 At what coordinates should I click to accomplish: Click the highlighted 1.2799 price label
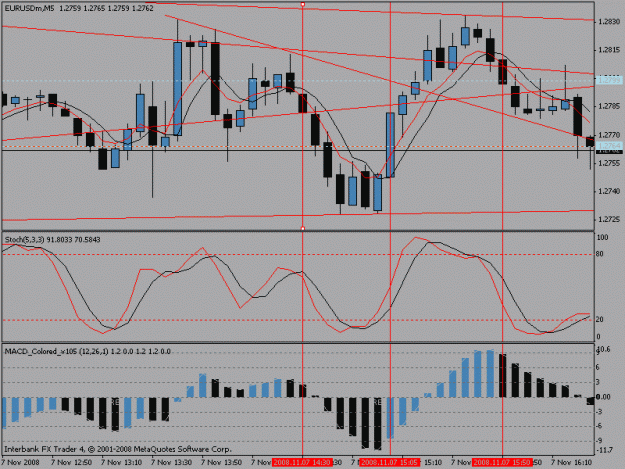pos(609,80)
